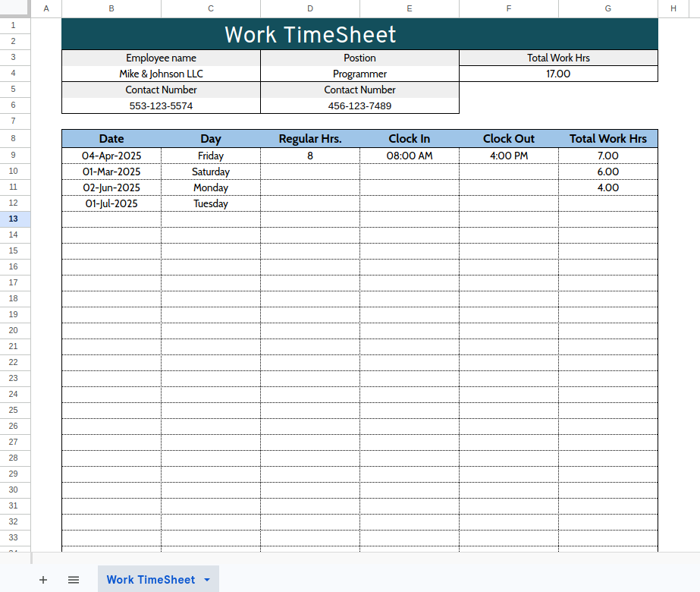
Task: Click the regular hours value 8 cell
Action: point(310,156)
